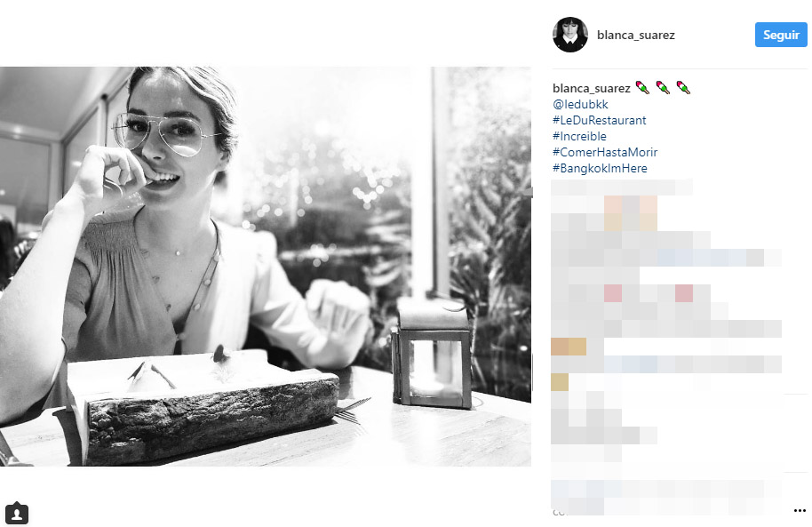Screen dimensions: 812x527
Task: Open the #BangkokImHere hashtag
Action: click(x=600, y=169)
